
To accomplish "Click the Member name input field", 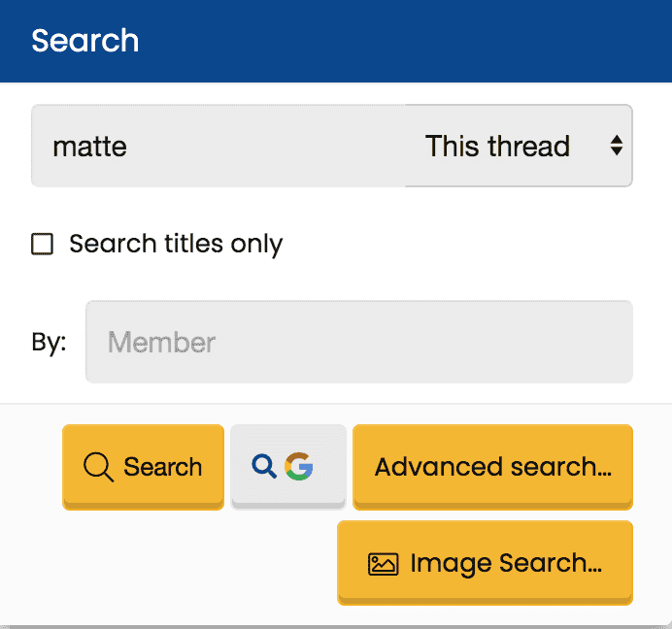I will coord(359,342).
